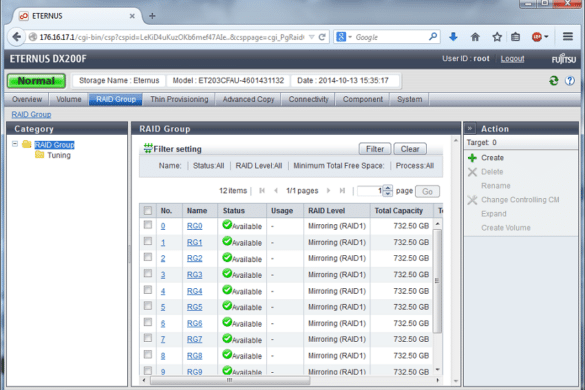This screenshot has height=390, width=585.
Task: Bookmark this page with star icon
Action: point(497,37)
